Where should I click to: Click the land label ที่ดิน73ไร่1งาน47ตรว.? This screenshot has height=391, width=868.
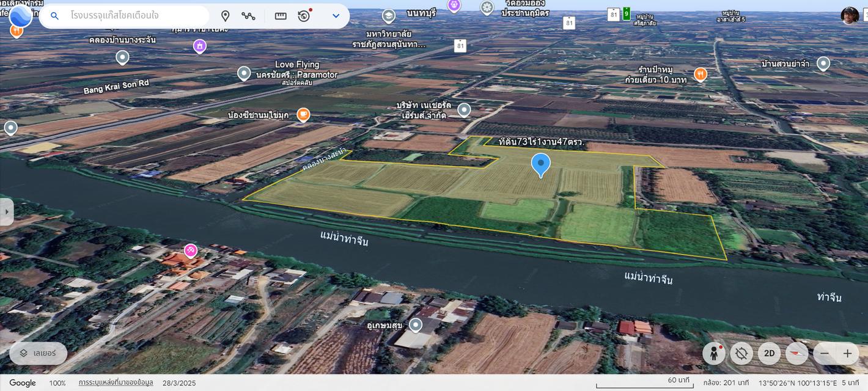542,142
